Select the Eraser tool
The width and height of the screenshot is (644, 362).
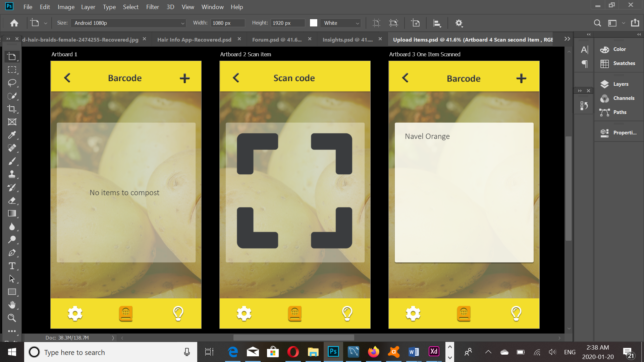click(x=12, y=200)
